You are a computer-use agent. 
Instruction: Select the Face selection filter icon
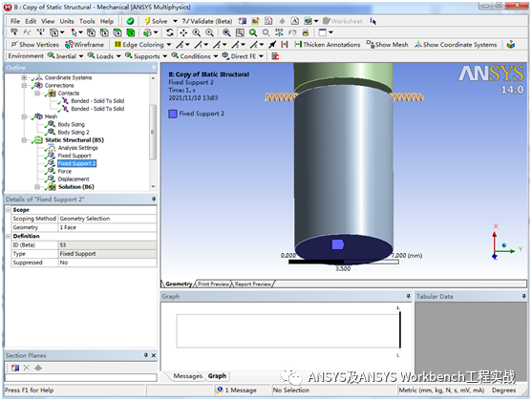pyautogui.click(x=117, y=32)
